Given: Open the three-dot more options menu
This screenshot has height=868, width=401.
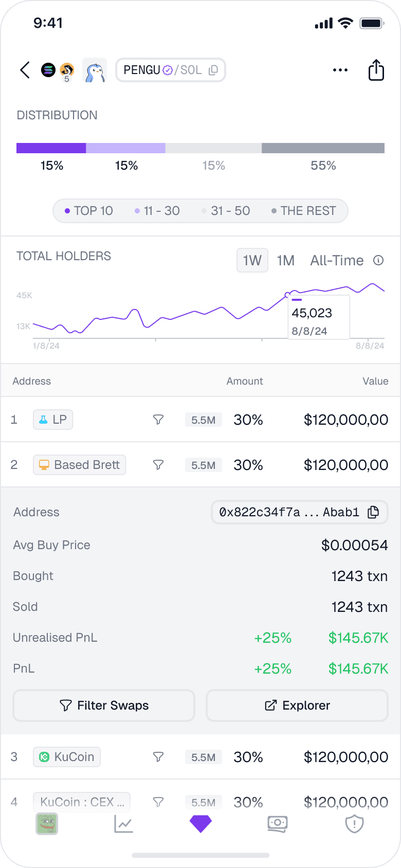Looking at the screenshot, I should (340, 70).
